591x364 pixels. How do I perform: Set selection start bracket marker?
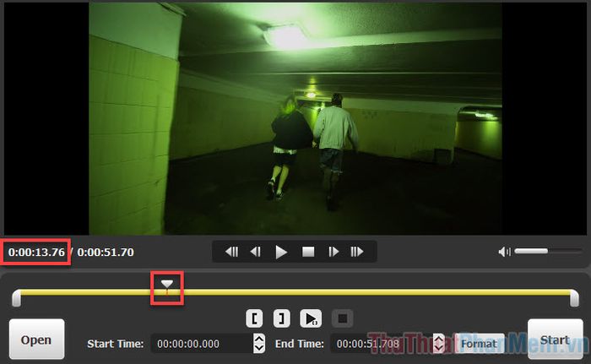click(254, 318)
